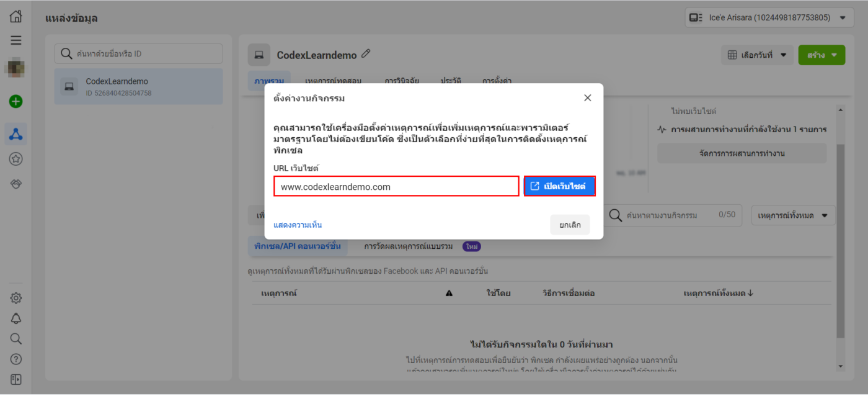Click the help question mark icon
Image resolution: width=868 pixels, height=396 pixels.
pos(16,359)
